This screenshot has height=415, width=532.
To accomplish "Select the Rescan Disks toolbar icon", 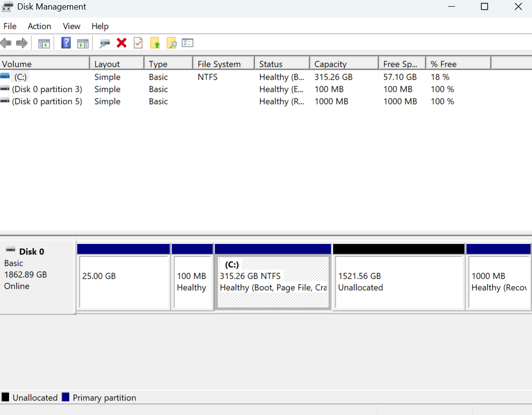I will click(105, 43).
